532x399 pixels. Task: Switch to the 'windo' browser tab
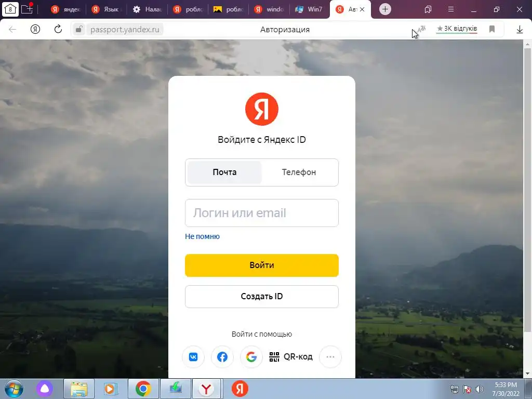pyautogui.click(x=270, y=9)
